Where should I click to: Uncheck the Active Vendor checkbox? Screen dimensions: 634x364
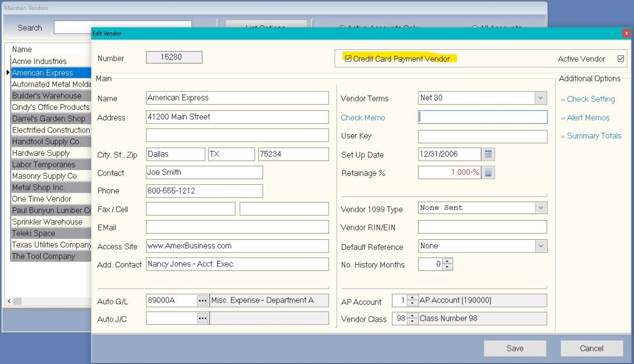point(621,59)
